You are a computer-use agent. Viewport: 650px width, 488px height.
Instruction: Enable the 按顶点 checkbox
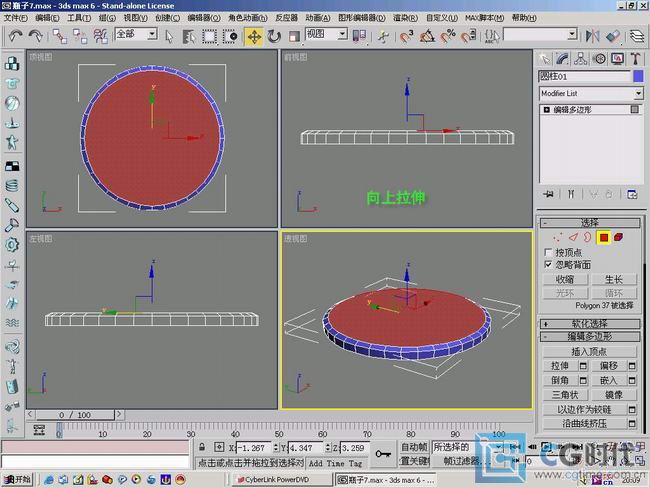(x=548, y=252)
